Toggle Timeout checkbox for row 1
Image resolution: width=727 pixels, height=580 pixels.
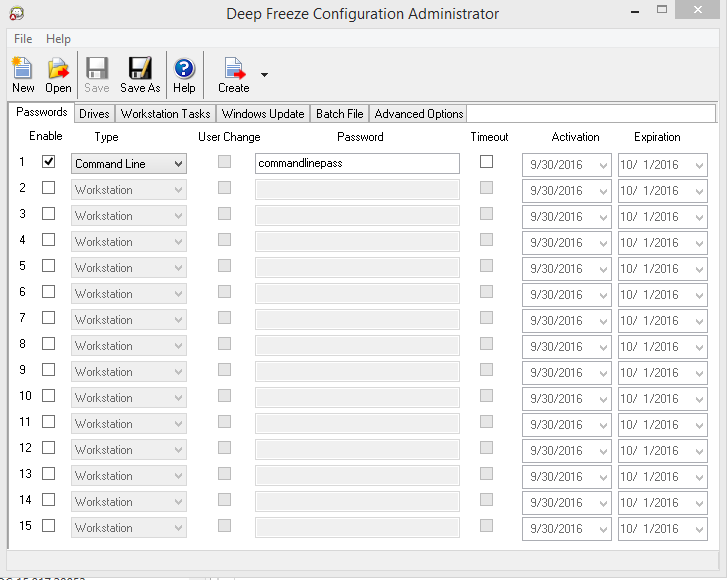486,162
